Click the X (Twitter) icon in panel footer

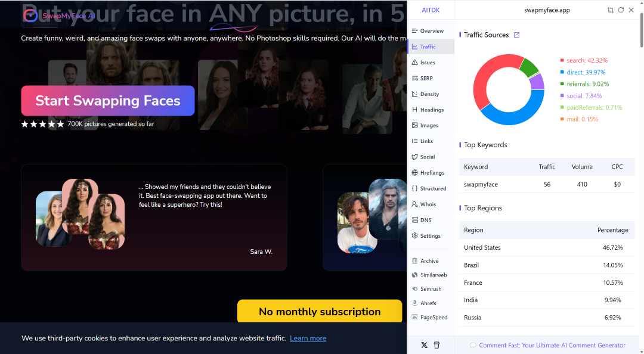click(425, 345)
